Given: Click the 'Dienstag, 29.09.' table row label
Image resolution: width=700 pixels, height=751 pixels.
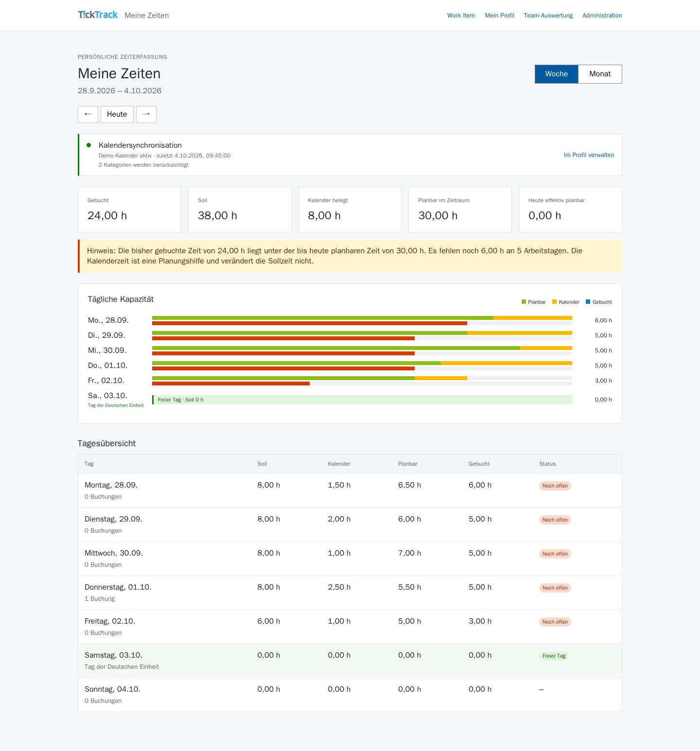Looking at the screenshot, I should [x=114, y=519].
